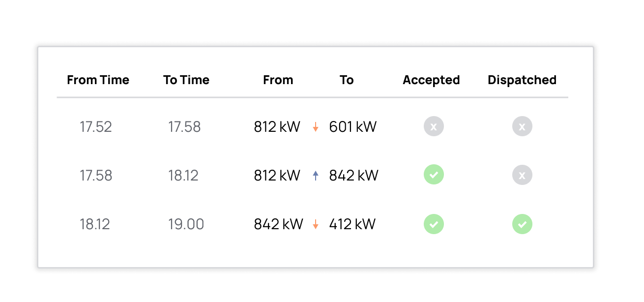644x302 pixels.
Task: Click the grey Accepted X icon, 17.52 row
Action: coord(434,126)
